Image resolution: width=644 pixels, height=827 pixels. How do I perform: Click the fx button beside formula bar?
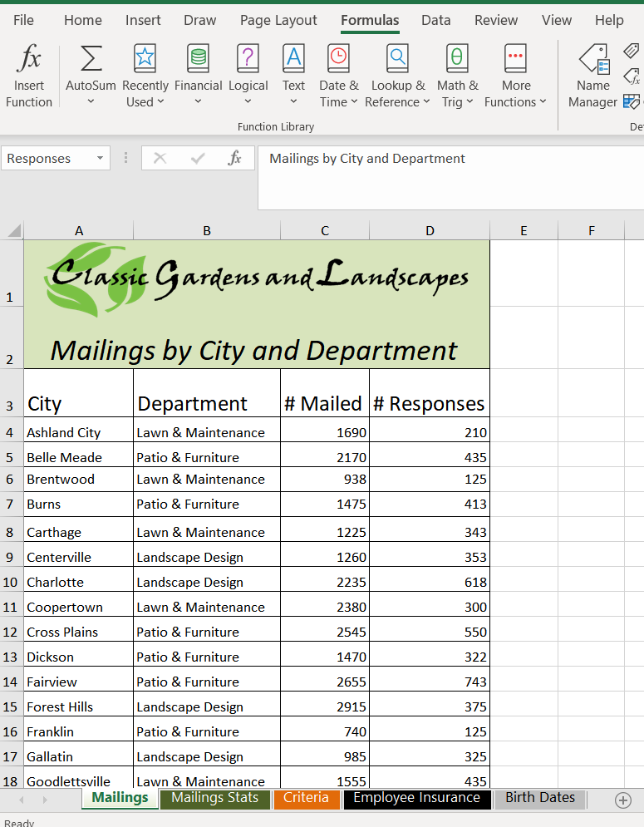pos(235,158)
